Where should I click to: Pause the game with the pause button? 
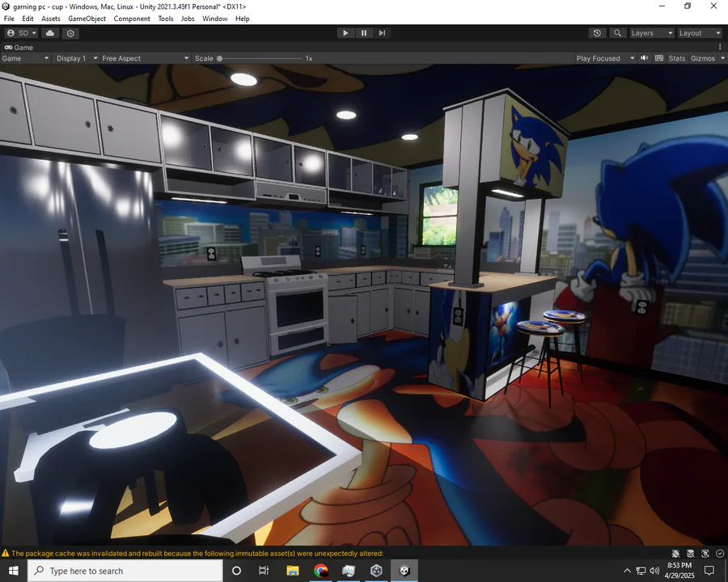coord(364,33)
